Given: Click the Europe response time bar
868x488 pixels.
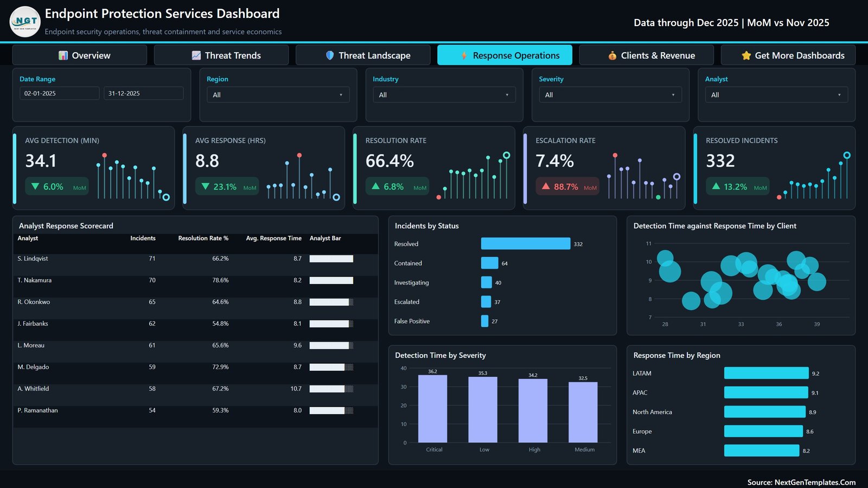Looking at the screenshot, I should 763,431.
